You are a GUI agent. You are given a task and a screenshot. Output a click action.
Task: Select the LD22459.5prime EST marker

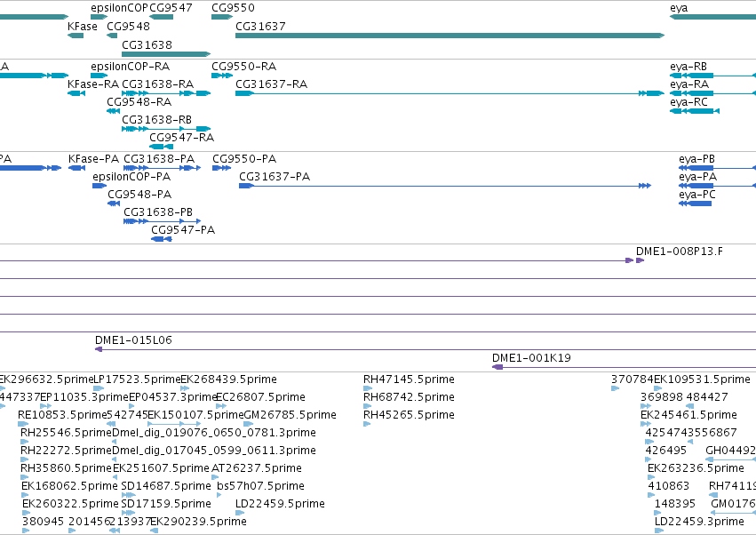(240, 513)
